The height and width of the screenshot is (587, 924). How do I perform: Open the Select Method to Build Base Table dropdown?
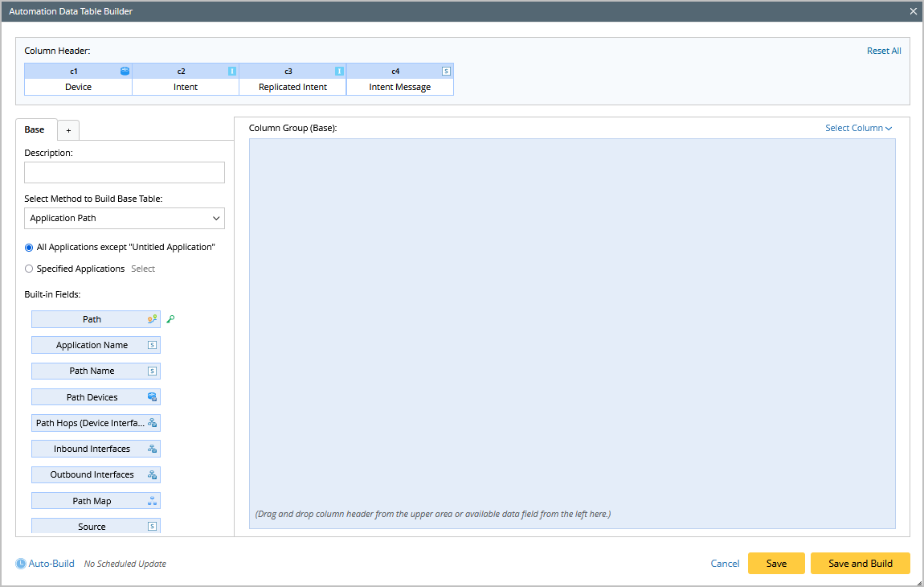point(125,218)
